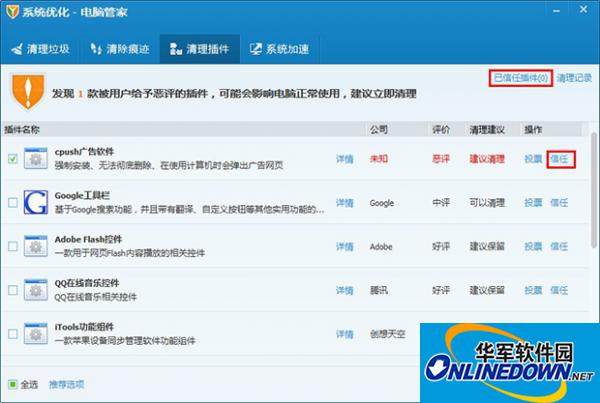Minimize the 电脑管家 window
Image resolution: width=600 pixels, height=403 pixels.
point(557,10)
